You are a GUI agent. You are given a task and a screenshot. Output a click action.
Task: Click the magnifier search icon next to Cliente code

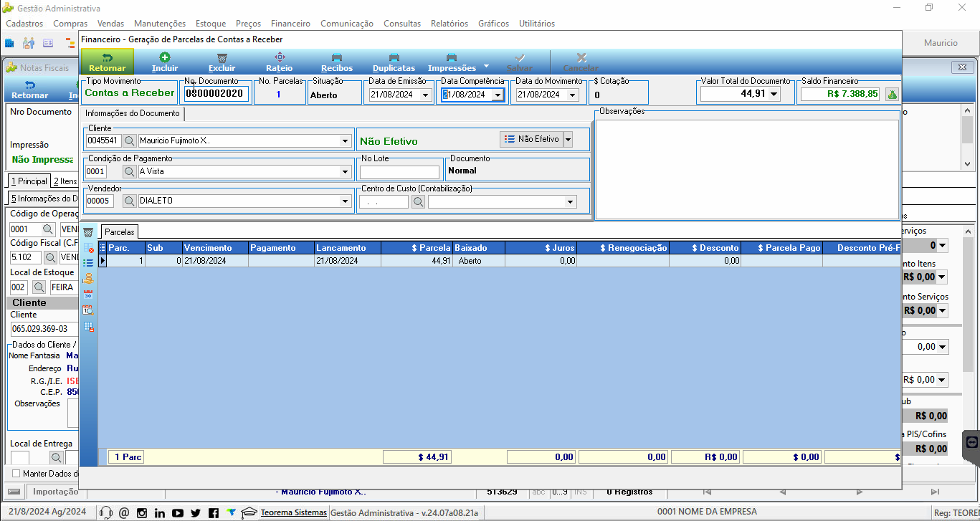130,140
